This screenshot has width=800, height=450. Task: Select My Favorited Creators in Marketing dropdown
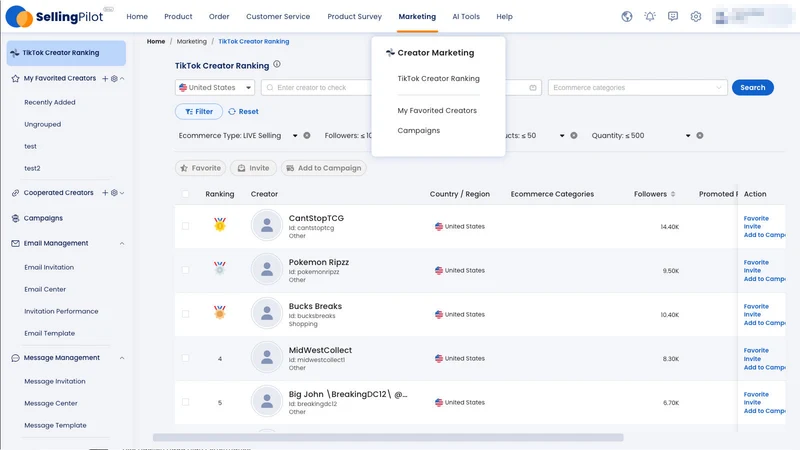437,110
